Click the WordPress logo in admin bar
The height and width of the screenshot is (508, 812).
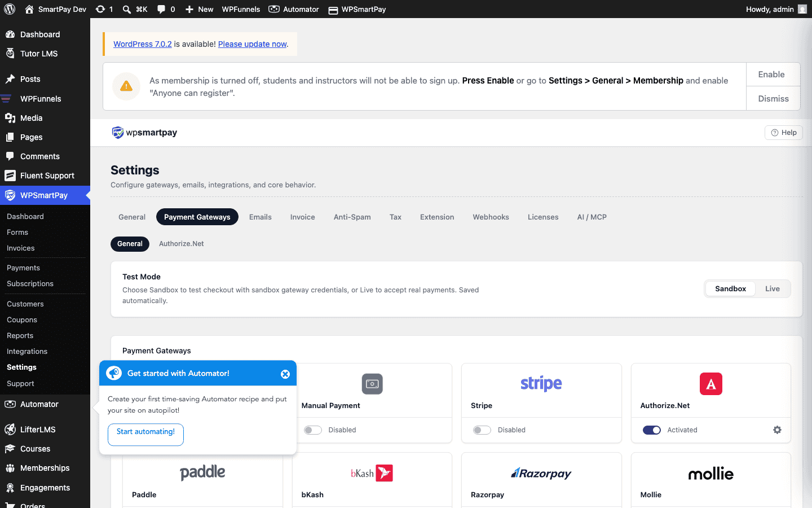10,9
